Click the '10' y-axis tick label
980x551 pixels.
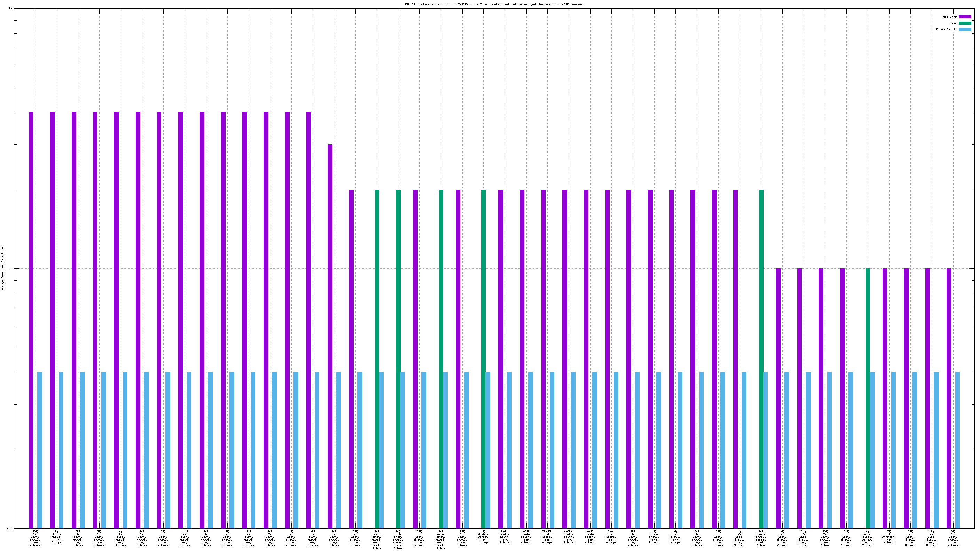[10, 8]
